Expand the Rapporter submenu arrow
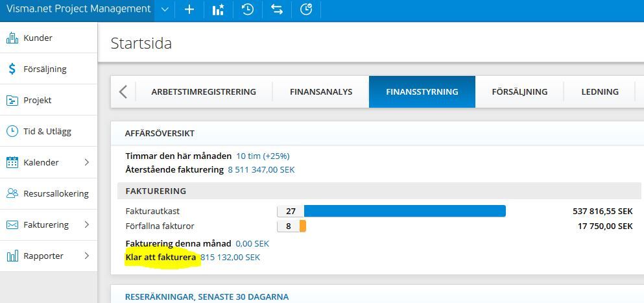This screenshot has width=644, height=303. (87, 256)
